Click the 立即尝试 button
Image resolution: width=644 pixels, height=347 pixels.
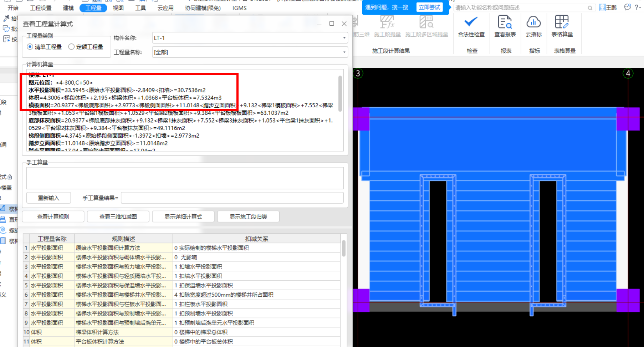click(x=429, y=7)
